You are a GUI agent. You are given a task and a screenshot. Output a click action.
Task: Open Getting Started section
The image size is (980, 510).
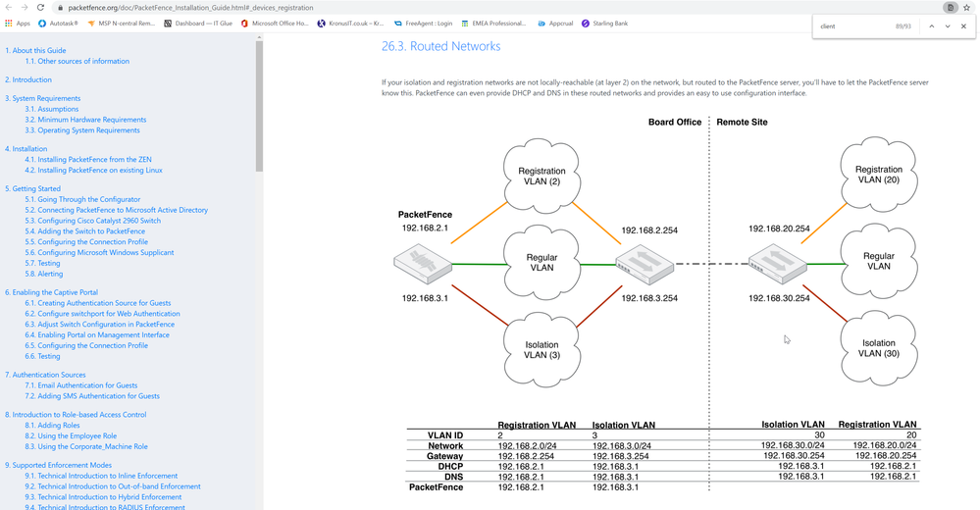pyautogui.click(x=32, y=188)
